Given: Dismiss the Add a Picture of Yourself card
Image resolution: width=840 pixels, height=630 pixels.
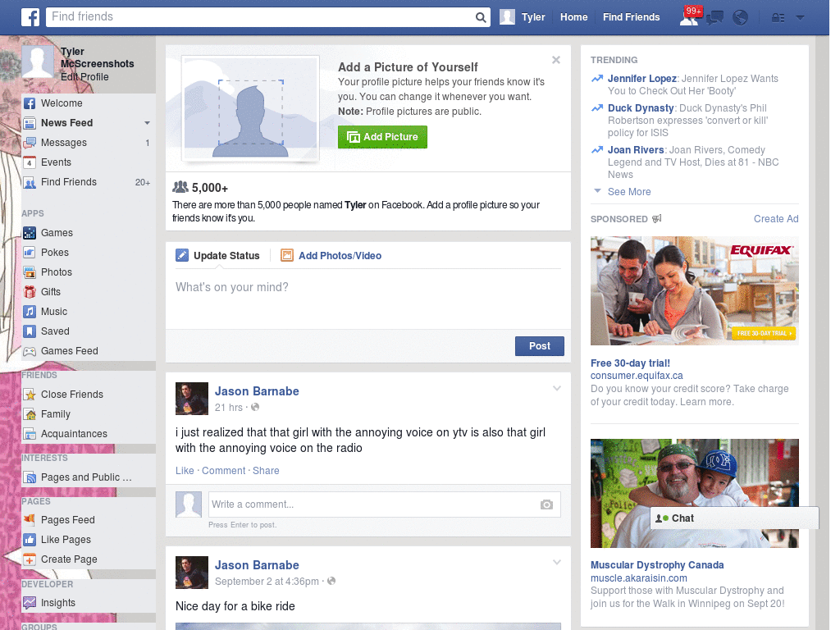Looking at the screenshot, I should coord(556,60).
